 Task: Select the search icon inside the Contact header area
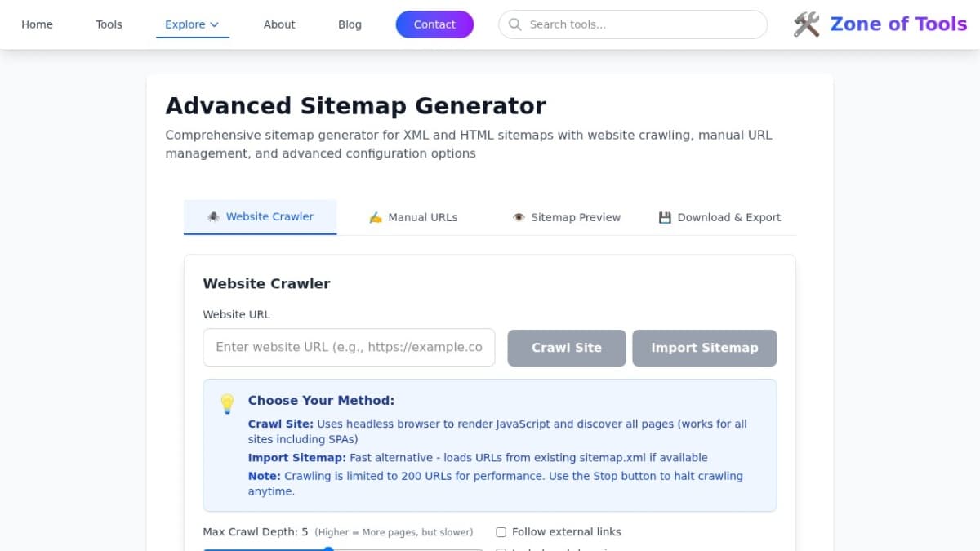coord(514,24)
